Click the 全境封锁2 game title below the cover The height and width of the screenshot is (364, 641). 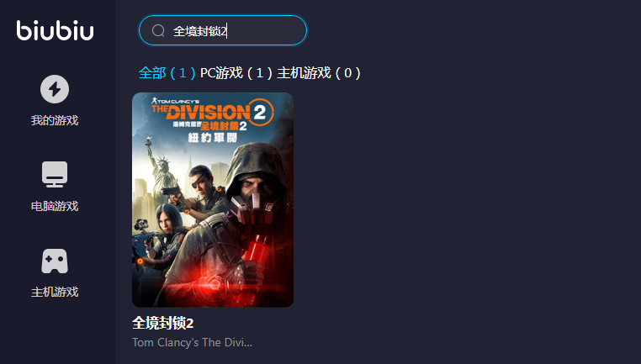coord(162,323)
